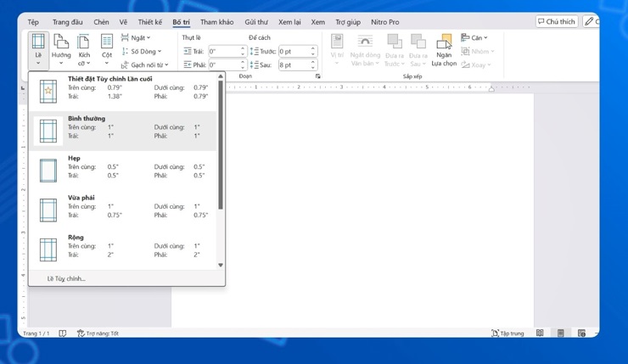The height and width of the screenshot is (364, 628).
Task: Click Lề Tùy chỉnh custom margins option
Action: (x=66, y=278)
